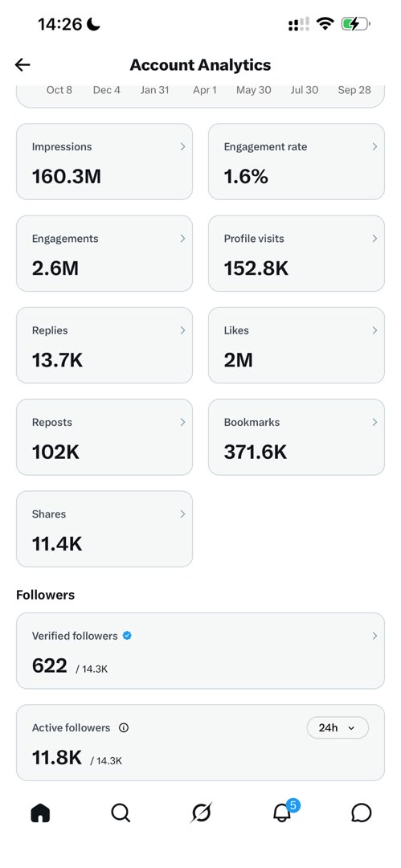The width and height of the screenshot is (401, 868).
Task: Tap Active followers info icon
Action: click(124, 728)
